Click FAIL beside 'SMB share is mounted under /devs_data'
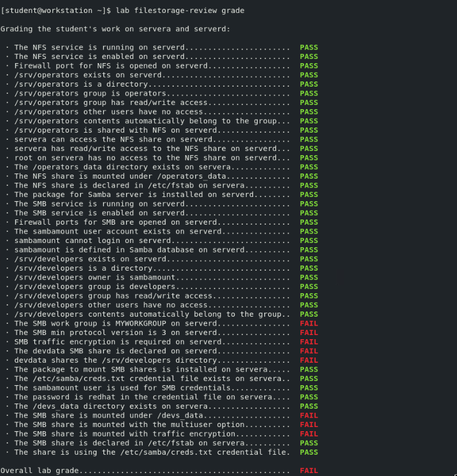 tap(308, 415)
